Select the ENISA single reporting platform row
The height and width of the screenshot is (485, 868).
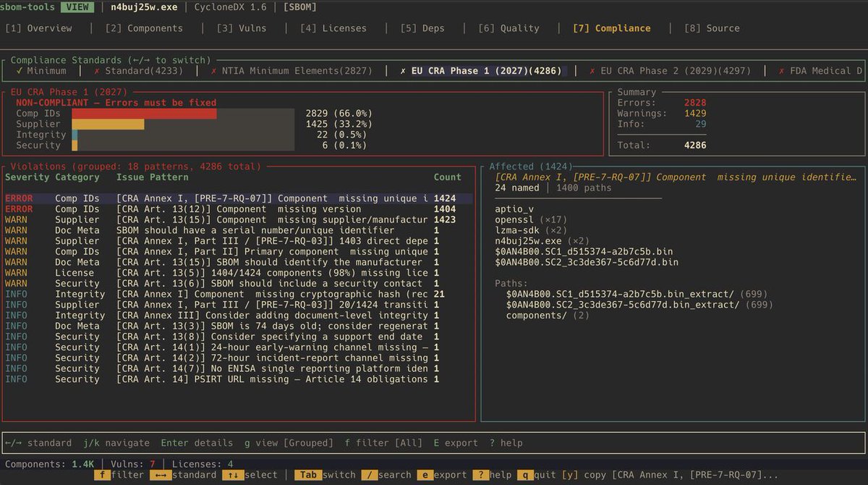(x=238, y=368)
